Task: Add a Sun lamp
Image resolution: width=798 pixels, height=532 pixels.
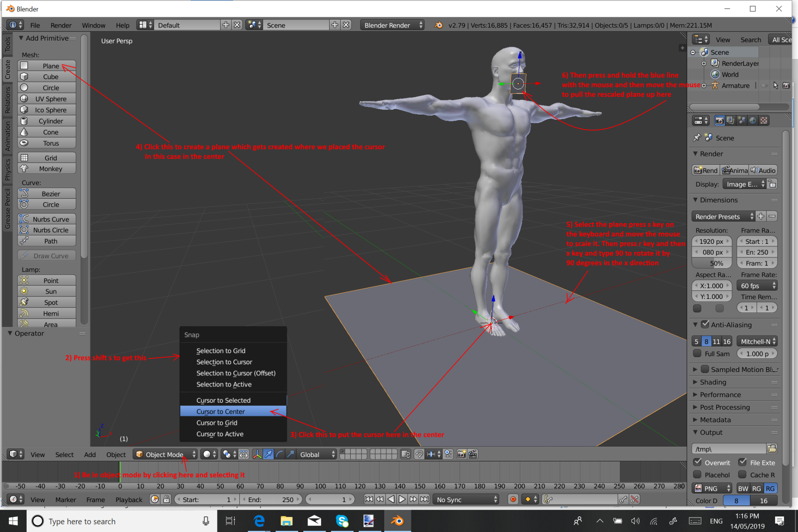Action: tap(47, 291)
